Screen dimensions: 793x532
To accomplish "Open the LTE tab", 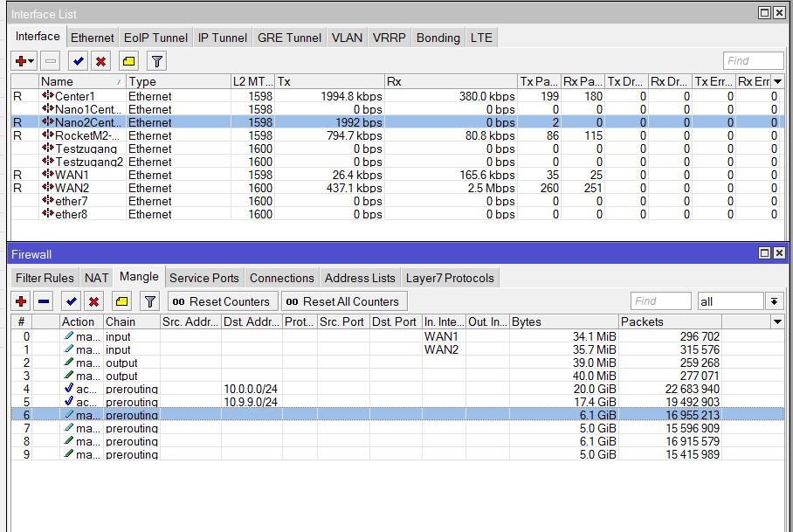I will 481,38.
